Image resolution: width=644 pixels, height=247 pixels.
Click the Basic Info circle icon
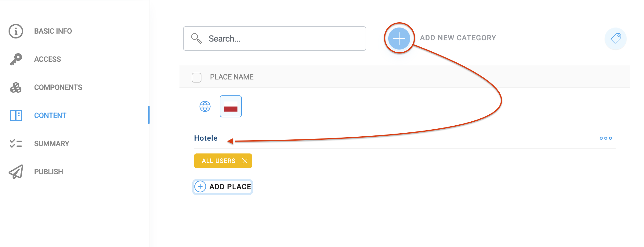click(16, 31)
